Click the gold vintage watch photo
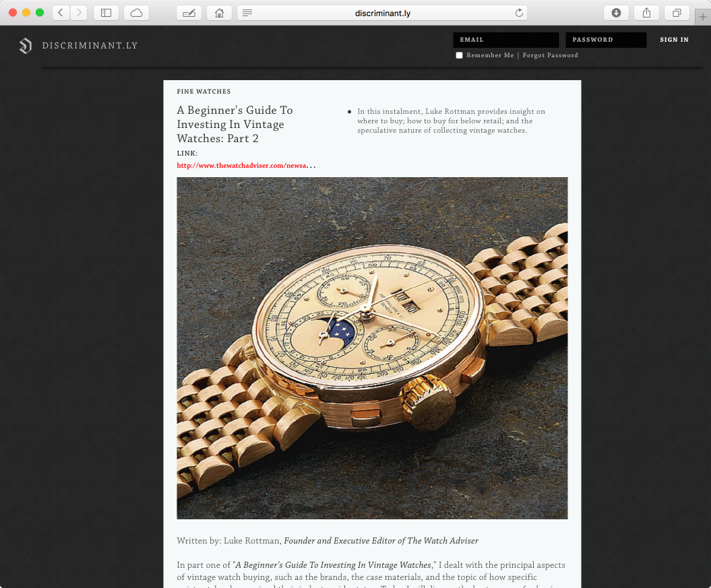 click(x=372, y=348)
